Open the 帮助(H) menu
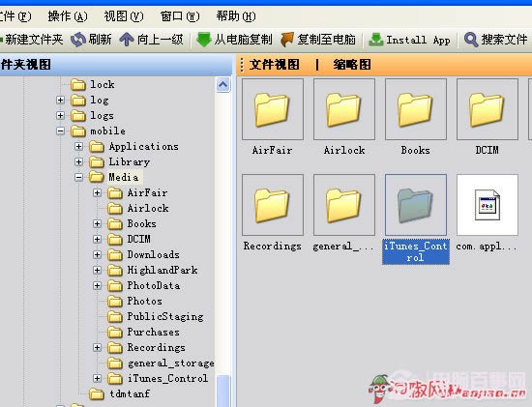 236,16
